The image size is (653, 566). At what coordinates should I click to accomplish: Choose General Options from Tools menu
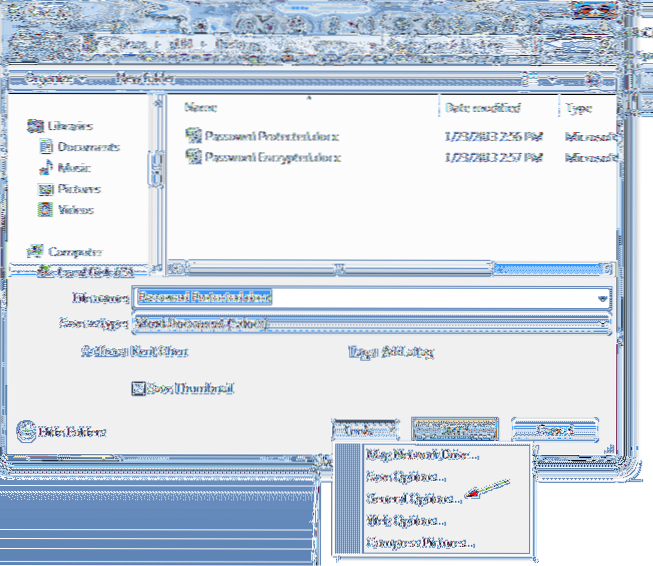click(413, 497)
